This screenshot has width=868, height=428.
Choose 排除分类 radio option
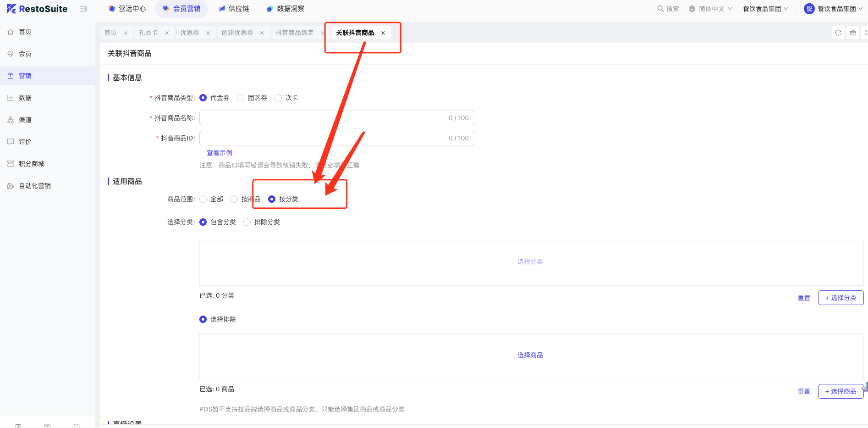(247, 222)
